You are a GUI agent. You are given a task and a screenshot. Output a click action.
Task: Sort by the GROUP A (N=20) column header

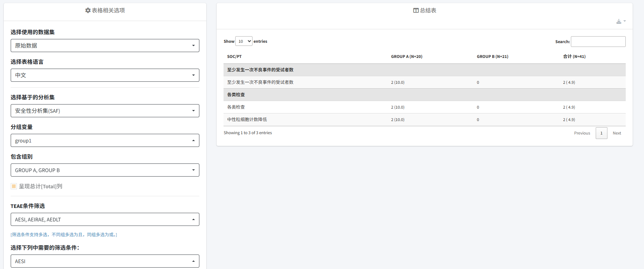tap(406, 57)
